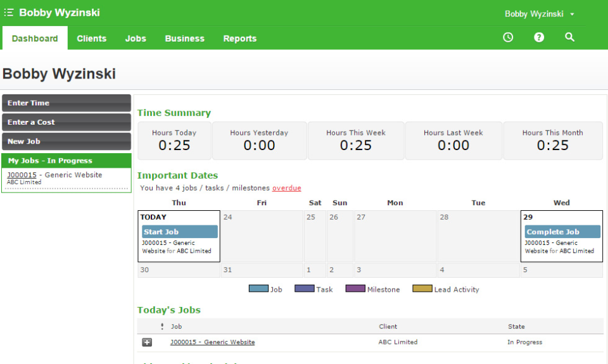Select calendar day 24
Image resolution: width=608 pixels, height=364 pixels.
click(262, 236)
